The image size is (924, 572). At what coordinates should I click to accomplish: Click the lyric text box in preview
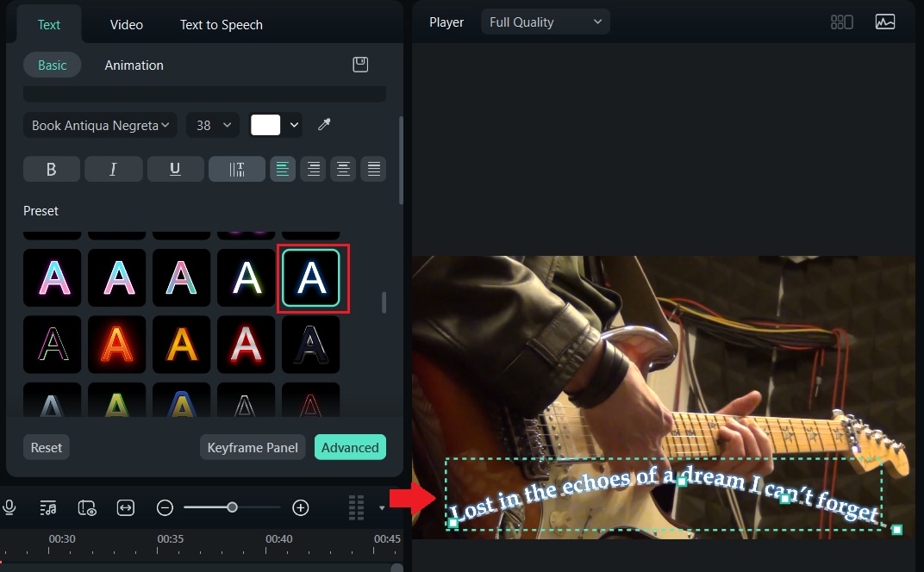point(664,494)
